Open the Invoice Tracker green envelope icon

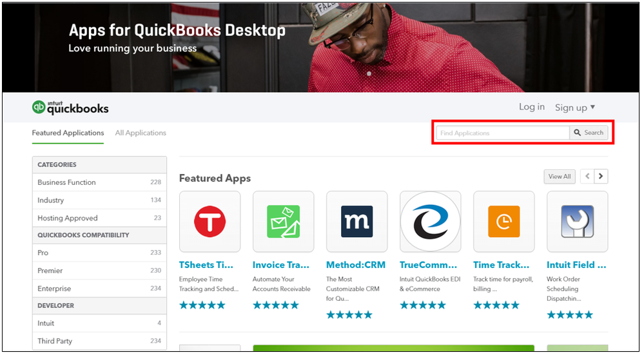(284, 222)
